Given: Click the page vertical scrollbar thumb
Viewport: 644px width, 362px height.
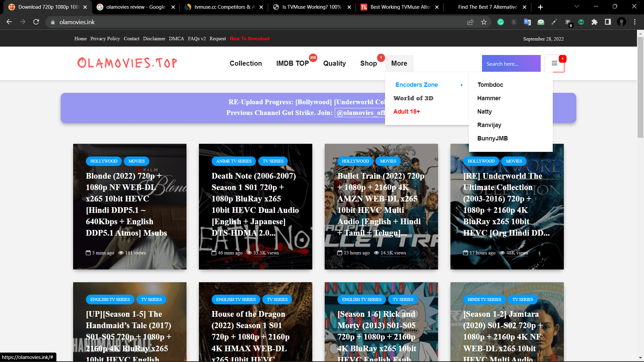Looking at the screenshot, I should pos(640,87).
